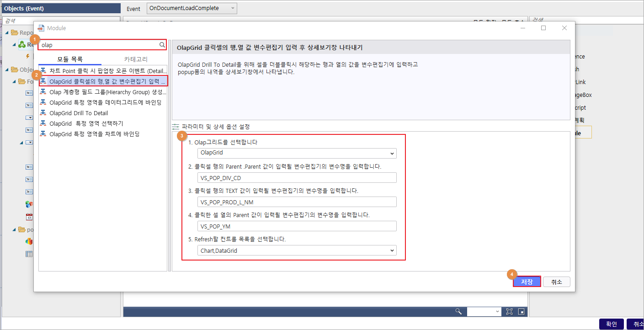
Task: Switch to the '카테고리' tab
Action: point(136,59)
